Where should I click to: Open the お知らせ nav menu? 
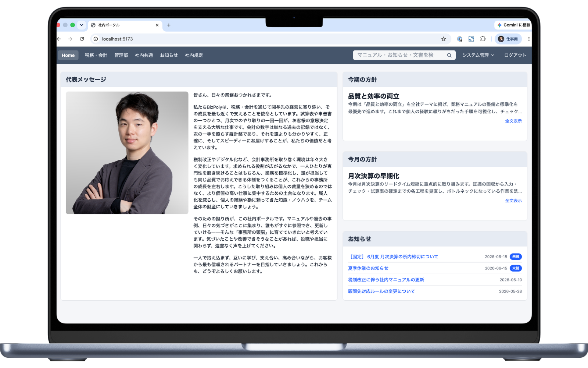[169, 55]
